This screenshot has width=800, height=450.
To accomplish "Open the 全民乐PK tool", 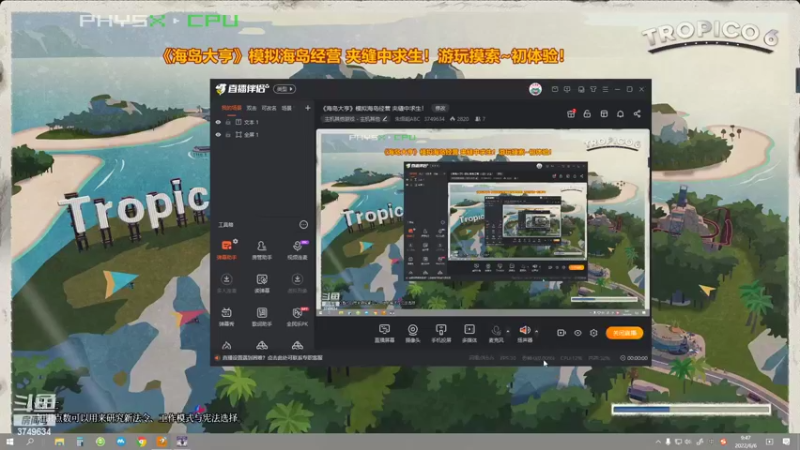I will pyautogui.click(x=297, y=316).
